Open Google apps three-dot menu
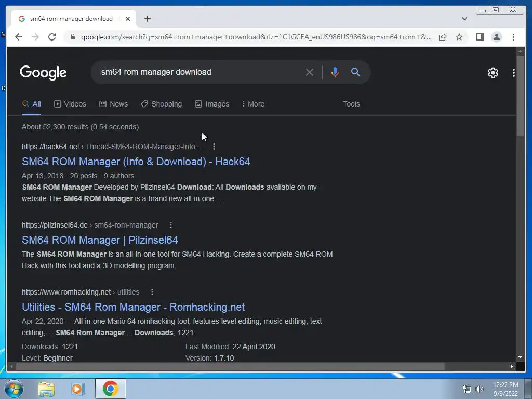 513,72
